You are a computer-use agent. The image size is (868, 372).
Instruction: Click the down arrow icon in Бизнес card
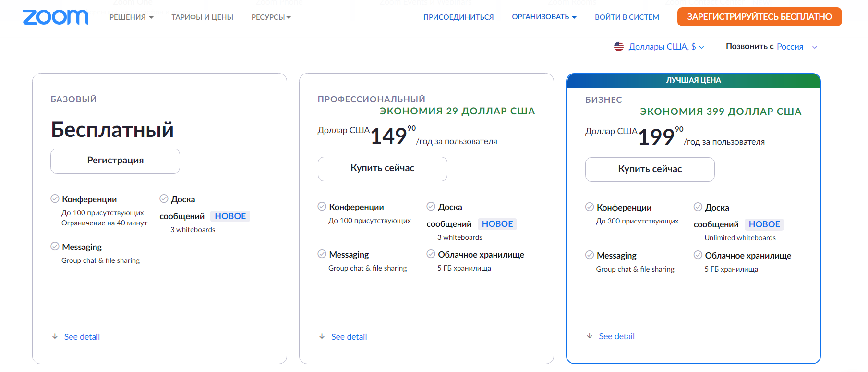click(590, 336)
